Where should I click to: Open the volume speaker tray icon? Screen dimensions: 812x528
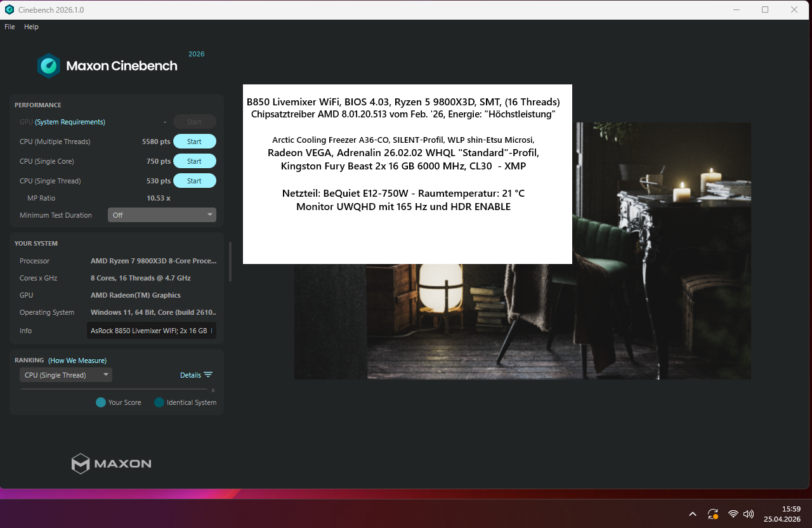tap(749, 514)
